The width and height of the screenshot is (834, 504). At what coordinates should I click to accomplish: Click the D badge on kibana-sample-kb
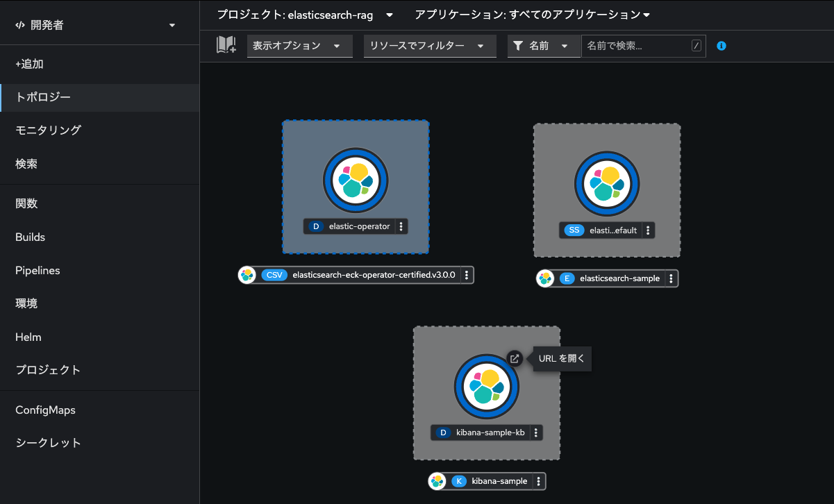[x=443, y=432]
